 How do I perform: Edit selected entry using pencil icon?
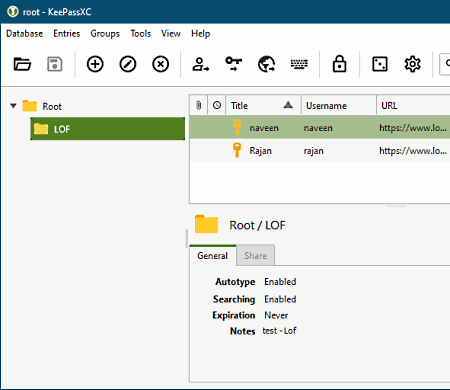point(128,64)
